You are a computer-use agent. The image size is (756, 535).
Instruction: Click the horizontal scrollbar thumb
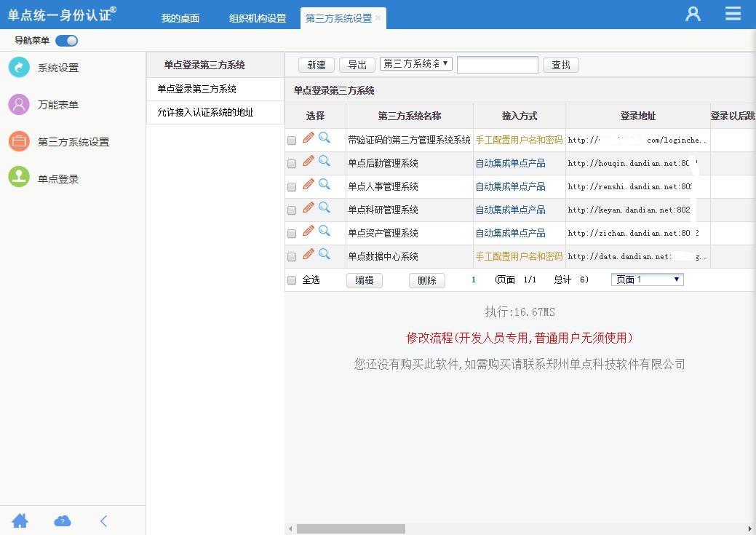[x=351, y=528]
